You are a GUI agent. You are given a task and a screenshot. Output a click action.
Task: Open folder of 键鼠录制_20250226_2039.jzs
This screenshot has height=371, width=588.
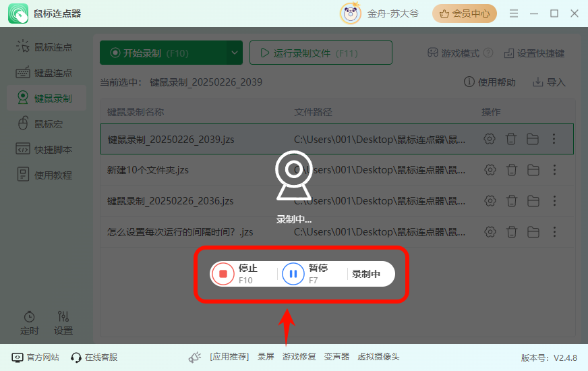click(533, 139)
